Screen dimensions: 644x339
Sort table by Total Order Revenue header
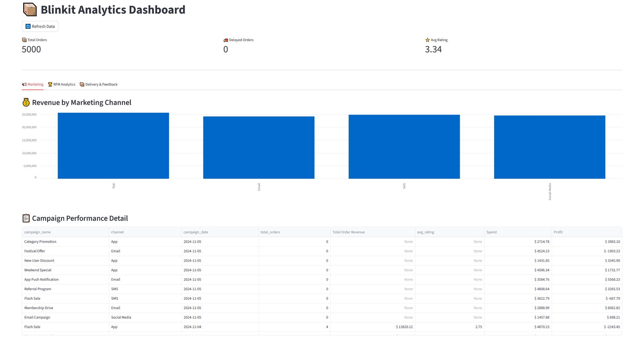[349, 232]
